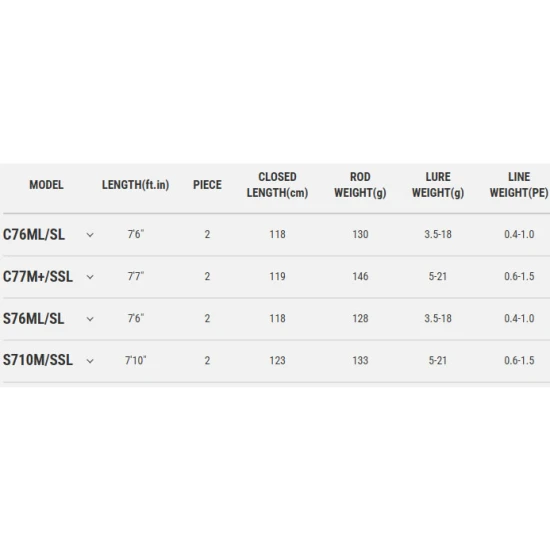Screen dimensions: 550x550
Task: Select the C76ML/SL model name
Action: (x=34, y=235)
